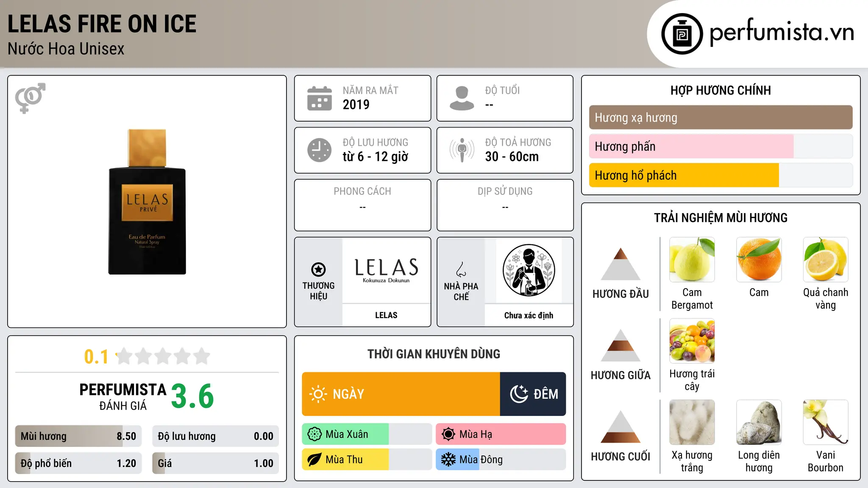Click the longevity value từ 6 - 12 giờ
The height and width of the screenshot is (488, 868).
[375, 157]
